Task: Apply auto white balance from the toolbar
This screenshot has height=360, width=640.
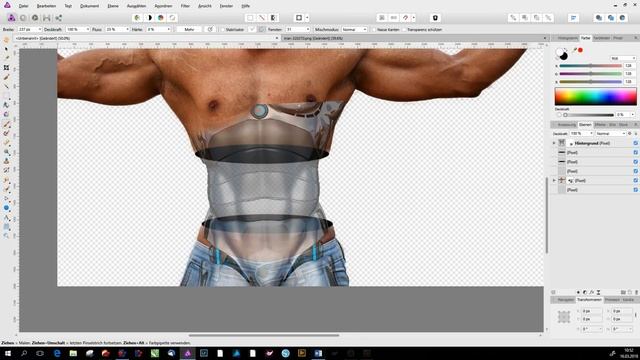Action: point(172,18)
